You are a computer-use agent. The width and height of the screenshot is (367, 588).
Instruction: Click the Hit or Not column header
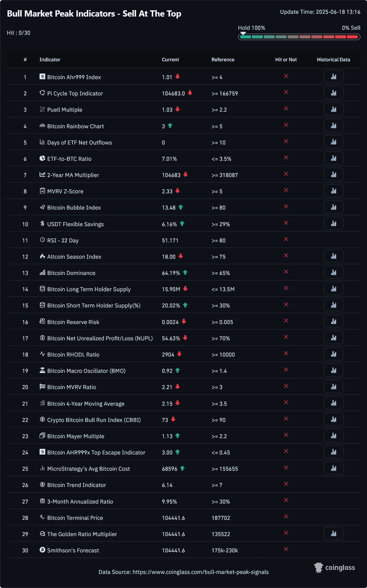tap(286, 59)
